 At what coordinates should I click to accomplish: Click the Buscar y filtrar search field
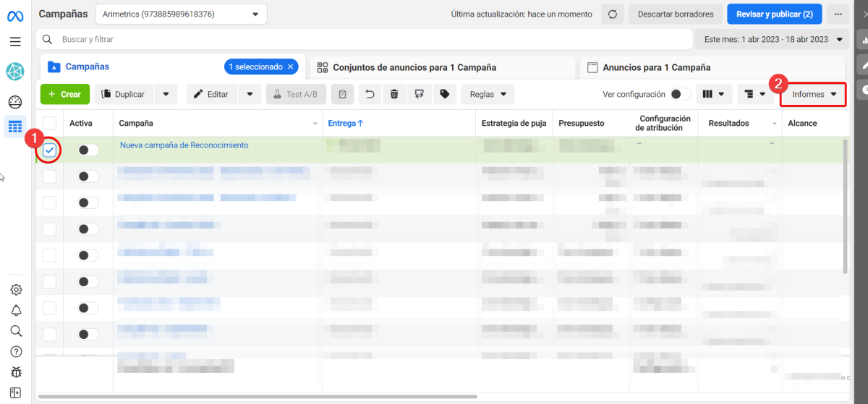point(362,39)
